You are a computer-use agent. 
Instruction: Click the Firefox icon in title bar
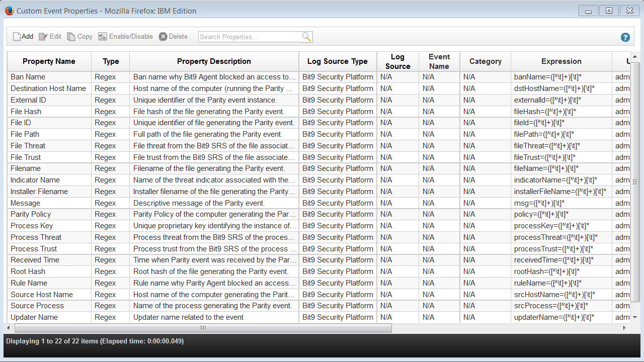pos(9,11)
